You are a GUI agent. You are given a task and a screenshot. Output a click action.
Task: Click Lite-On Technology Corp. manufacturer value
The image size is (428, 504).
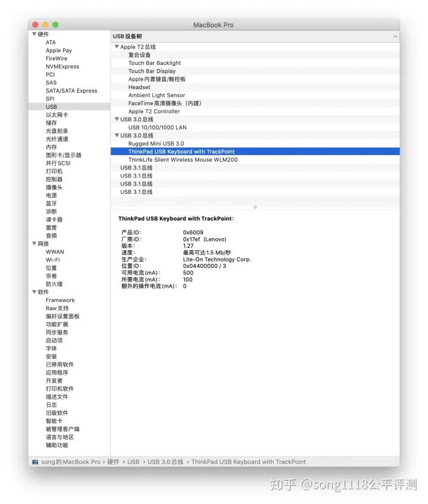point(217,259)
